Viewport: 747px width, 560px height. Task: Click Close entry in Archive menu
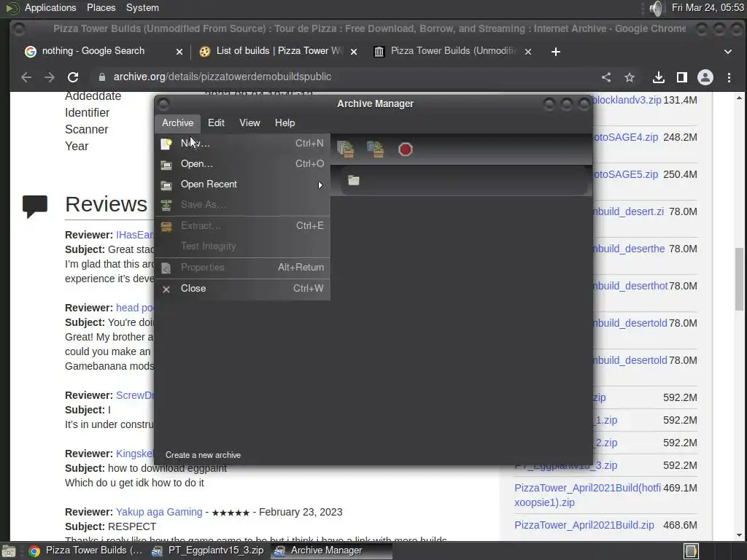(x=243, y=289)
